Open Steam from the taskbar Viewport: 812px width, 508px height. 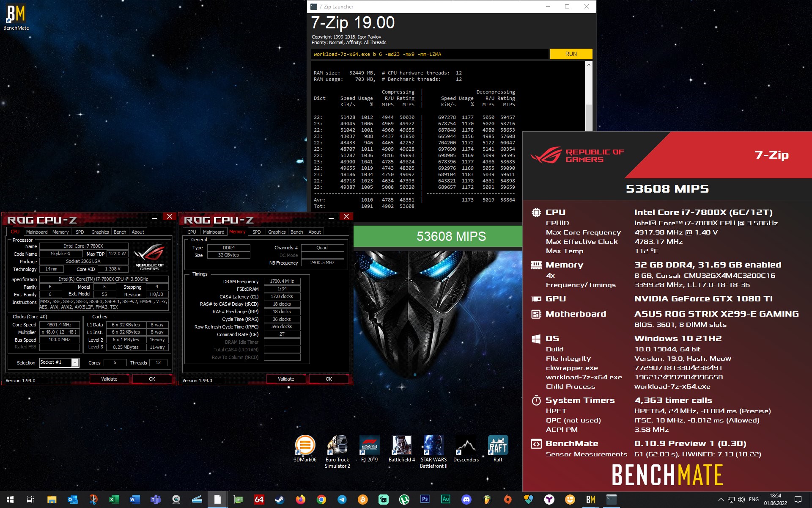tap(280, 500)
